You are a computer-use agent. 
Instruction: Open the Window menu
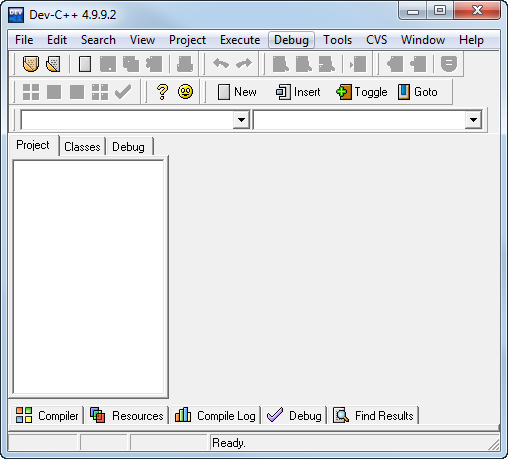423,40
